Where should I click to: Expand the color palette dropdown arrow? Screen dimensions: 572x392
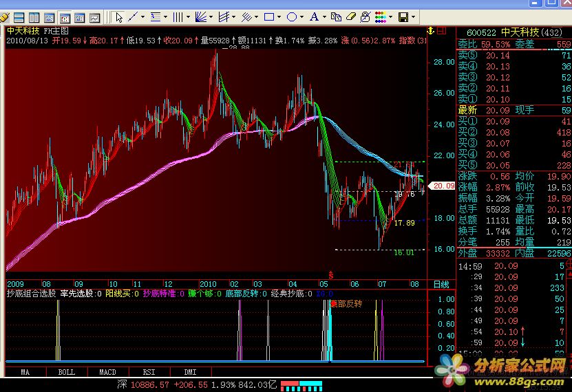(391, 17)
